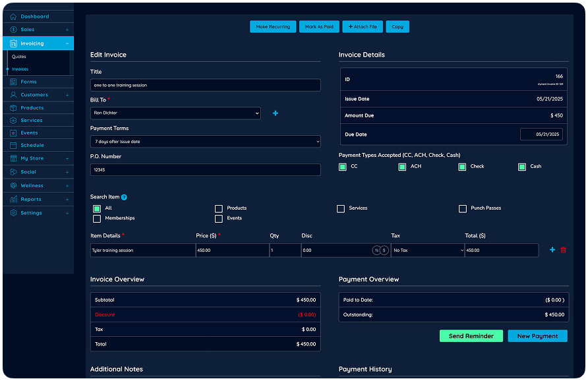588x381 pixels.
Task: Click the Mark As Paid button
Action: [319, 26]
